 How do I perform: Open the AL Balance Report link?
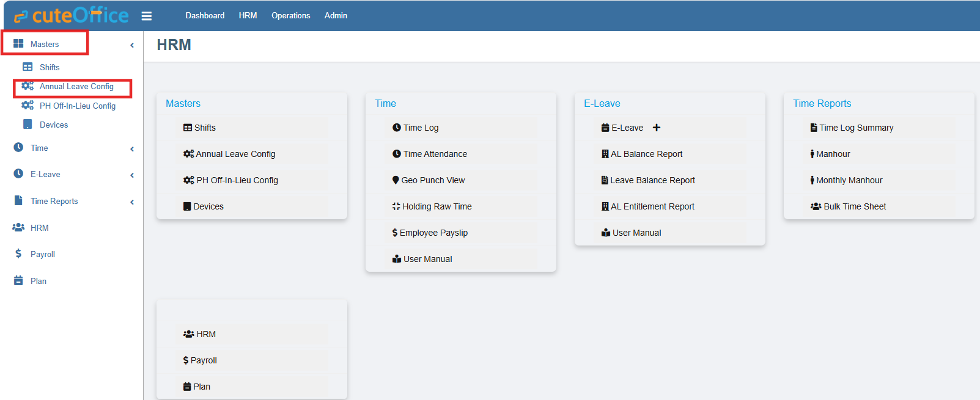coord(646,154)
